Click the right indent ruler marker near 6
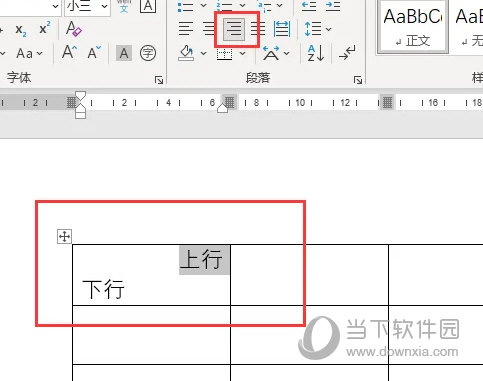This screenshot has height=381, width=483. pos(223,108)
